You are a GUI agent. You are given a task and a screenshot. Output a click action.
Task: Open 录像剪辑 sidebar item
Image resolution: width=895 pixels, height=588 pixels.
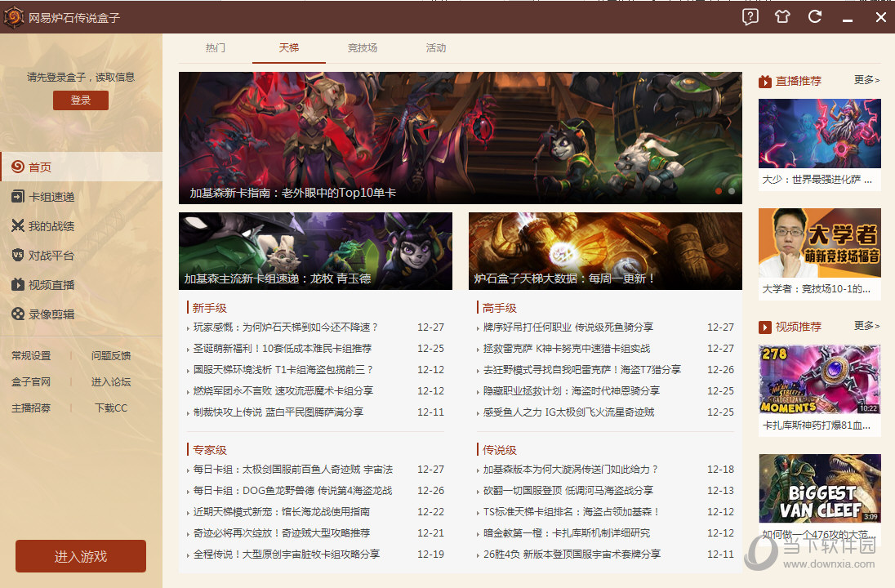[51, 314]
